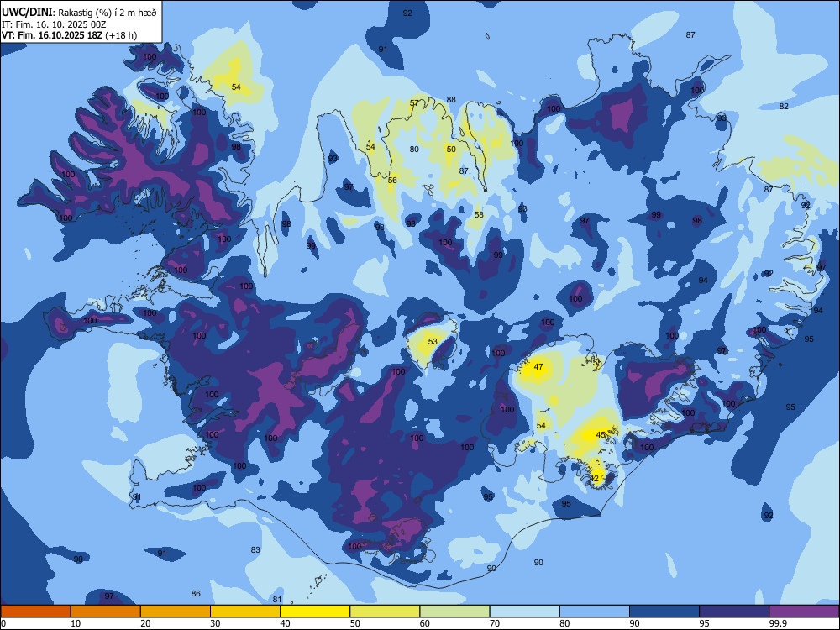The height and width of the screenshot is (630, 840).
Task: Click the humidity value 83 on map
Action: pyautogui.click(x=255, y=549)
